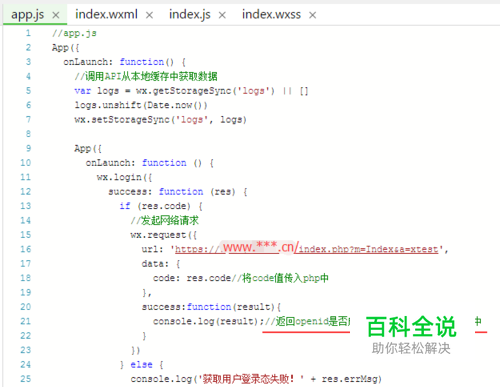Viewport: 500px width, 387px height.
Task: Click 'logs.unshift(Date.now())' text
Action: tap(141, 105)
